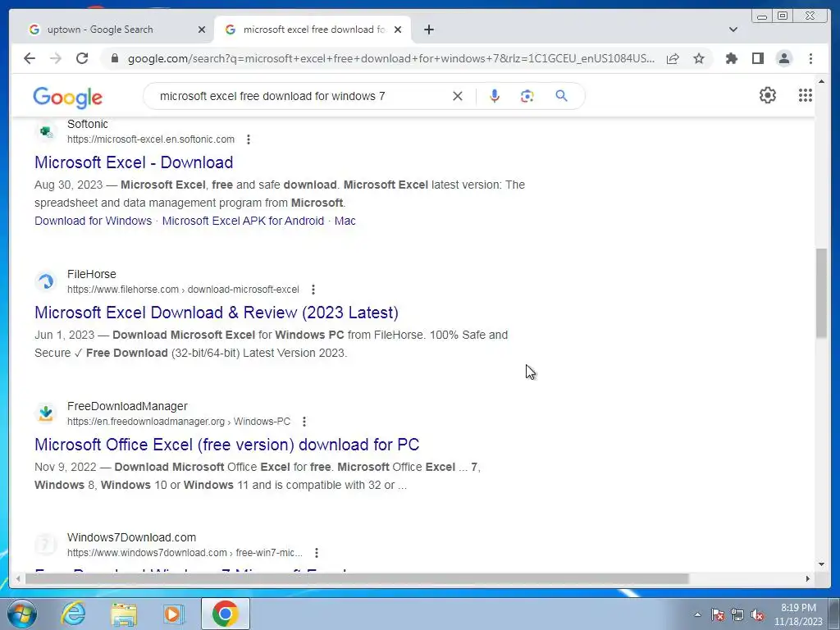This screenshot has height=630, width=840.
Task: Open Chrome profile avatar
Action: pyautogui.click(x=784, y=58)
